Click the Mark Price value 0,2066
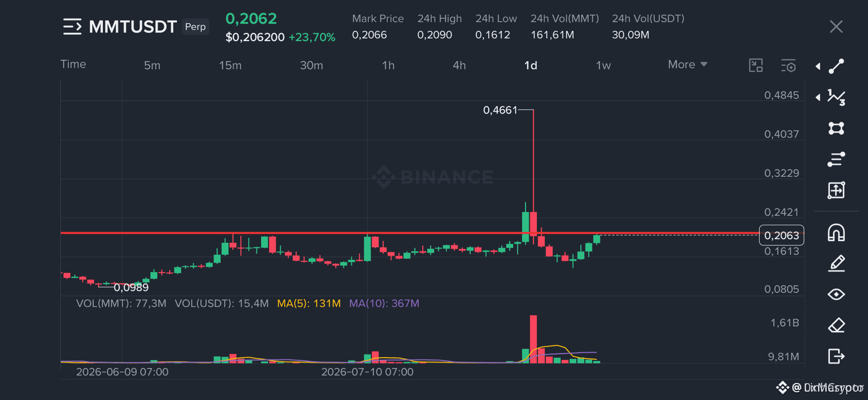Image resolution: width=868 pixels, height=400 pixels. coord(369,35)
